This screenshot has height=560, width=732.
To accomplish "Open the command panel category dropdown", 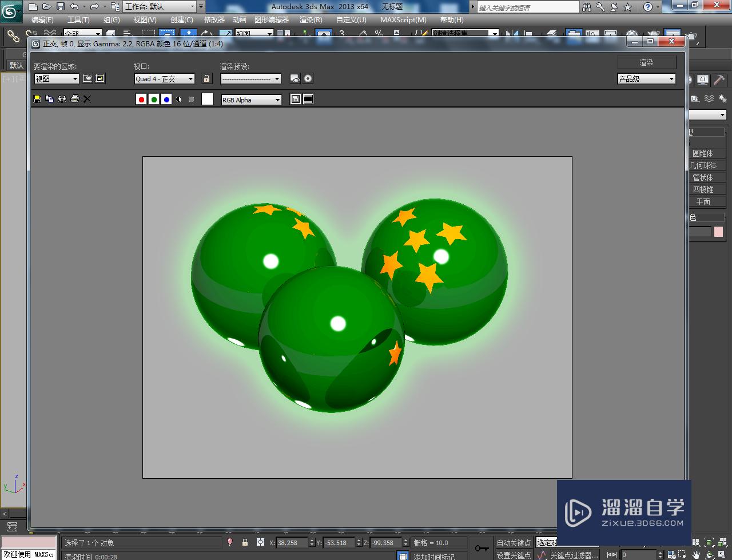I will (708, 115).
